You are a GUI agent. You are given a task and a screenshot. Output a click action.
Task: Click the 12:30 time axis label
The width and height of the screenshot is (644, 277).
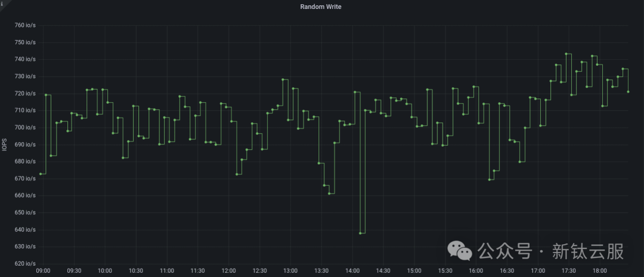tap(259, 271)
